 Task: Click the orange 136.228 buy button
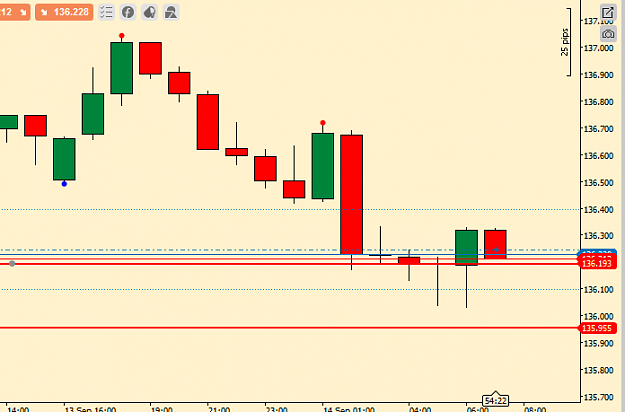[64, 12]
